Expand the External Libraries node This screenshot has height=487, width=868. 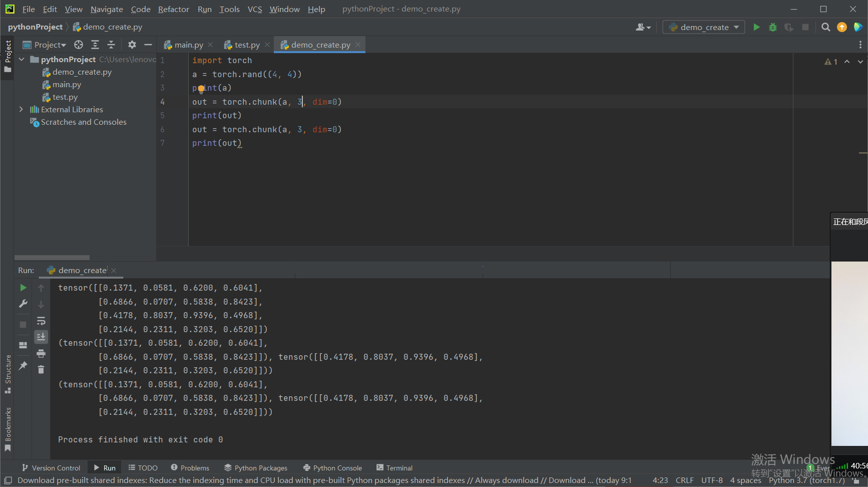pos(21,109)
